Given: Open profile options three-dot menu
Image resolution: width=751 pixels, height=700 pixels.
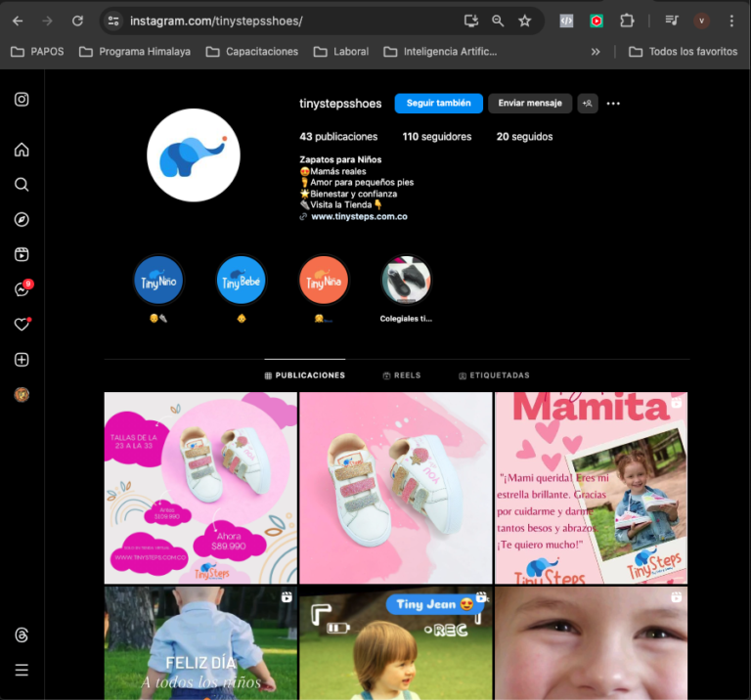Looking at the screenshot, I should point(613,104).
